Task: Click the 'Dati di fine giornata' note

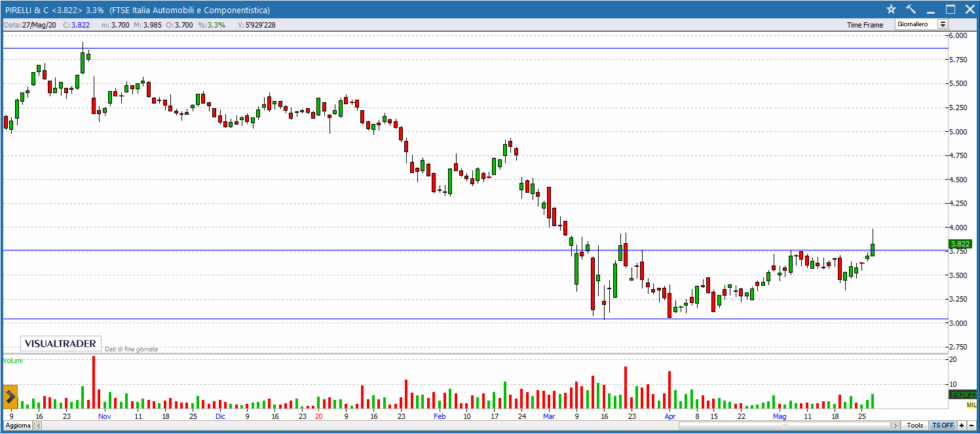Action: tap(131, 349)
